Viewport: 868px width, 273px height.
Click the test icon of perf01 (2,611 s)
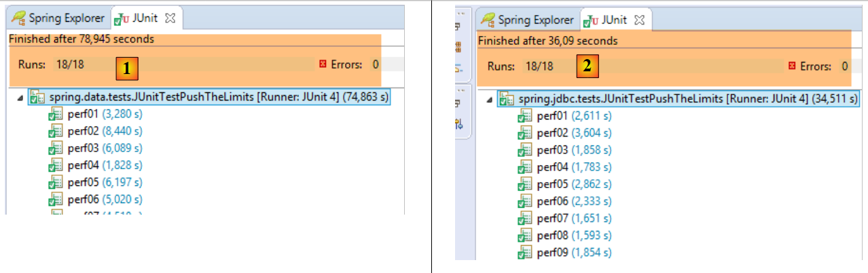(524, 117)
